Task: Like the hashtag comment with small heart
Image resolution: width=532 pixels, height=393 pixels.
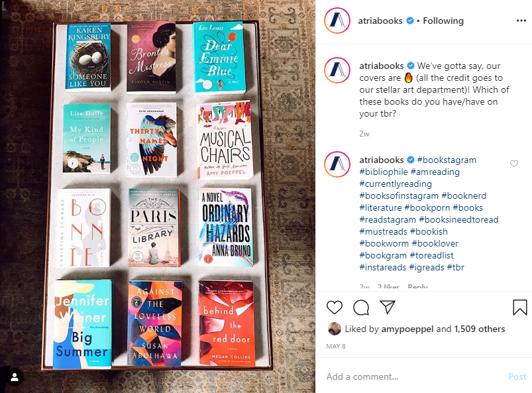Action: 514,164
